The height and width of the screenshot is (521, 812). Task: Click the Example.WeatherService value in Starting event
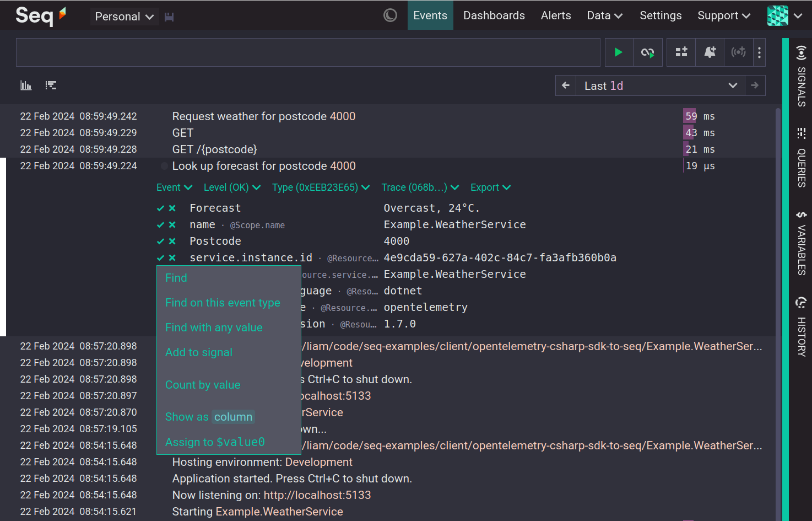(x=279, y=512)
